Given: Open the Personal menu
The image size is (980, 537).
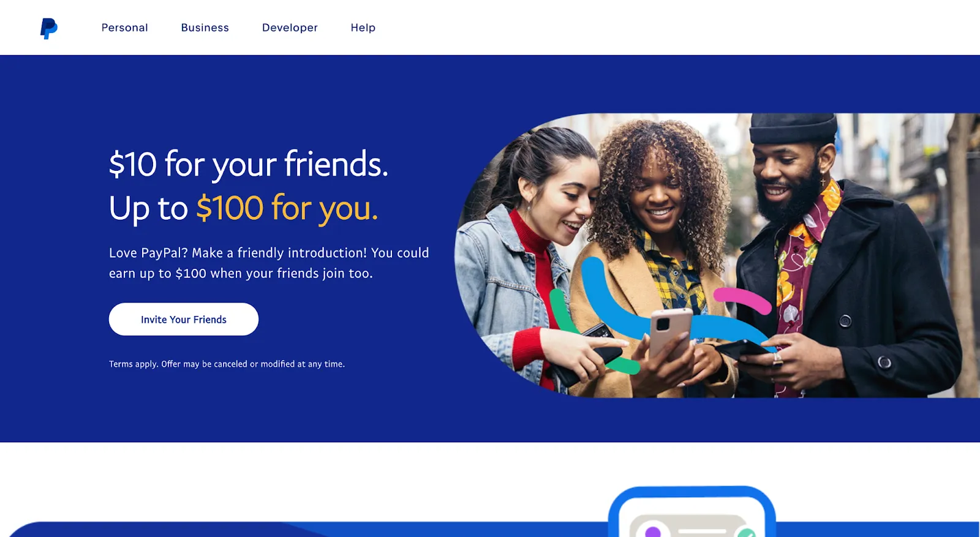Looking at the screenshot, I should (124, 28).
